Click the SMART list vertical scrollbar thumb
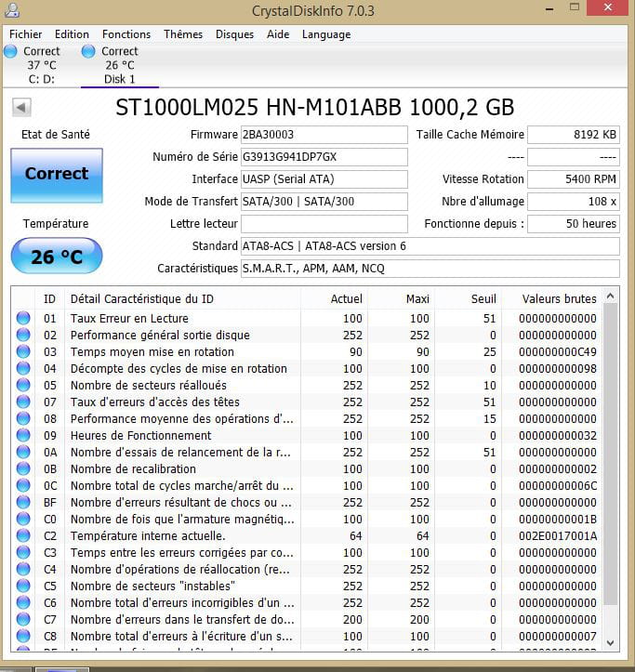635x672 pixels. point(611,454)
